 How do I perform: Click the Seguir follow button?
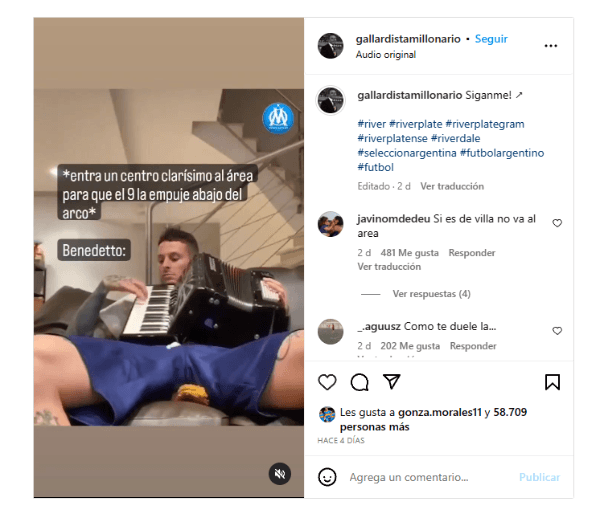pos(491,39)
